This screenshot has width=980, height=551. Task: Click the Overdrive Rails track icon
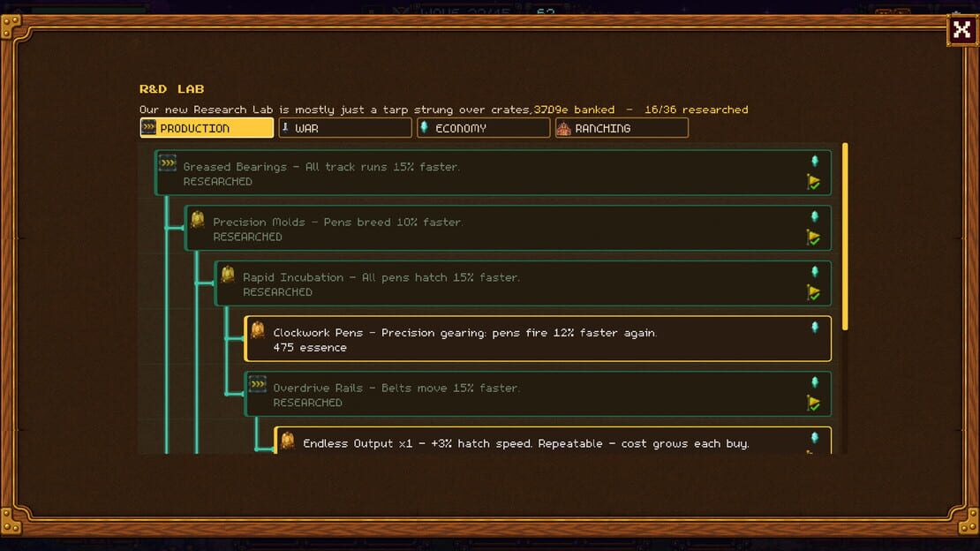258,384
